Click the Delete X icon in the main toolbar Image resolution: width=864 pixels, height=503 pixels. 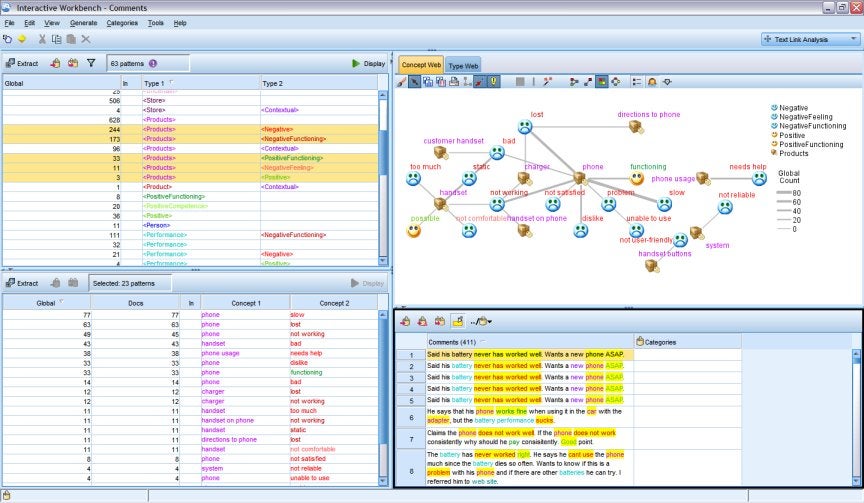click(86, 39)
